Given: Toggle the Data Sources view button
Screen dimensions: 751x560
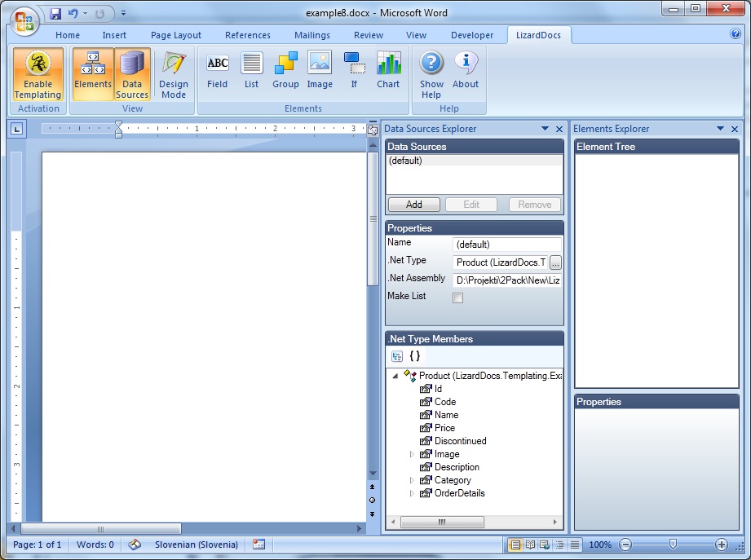Looking at the screenshot, I should pos(132,74).
